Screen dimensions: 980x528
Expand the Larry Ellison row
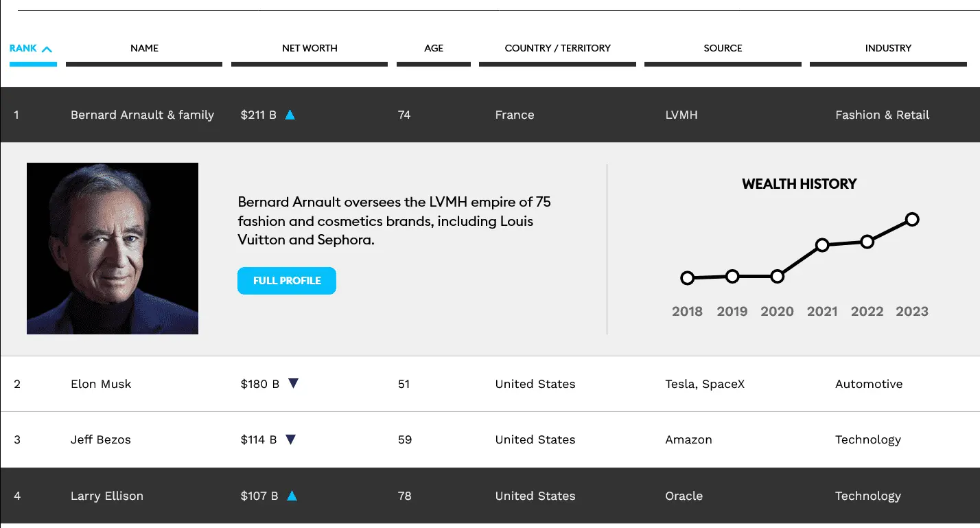coord(107,496)
